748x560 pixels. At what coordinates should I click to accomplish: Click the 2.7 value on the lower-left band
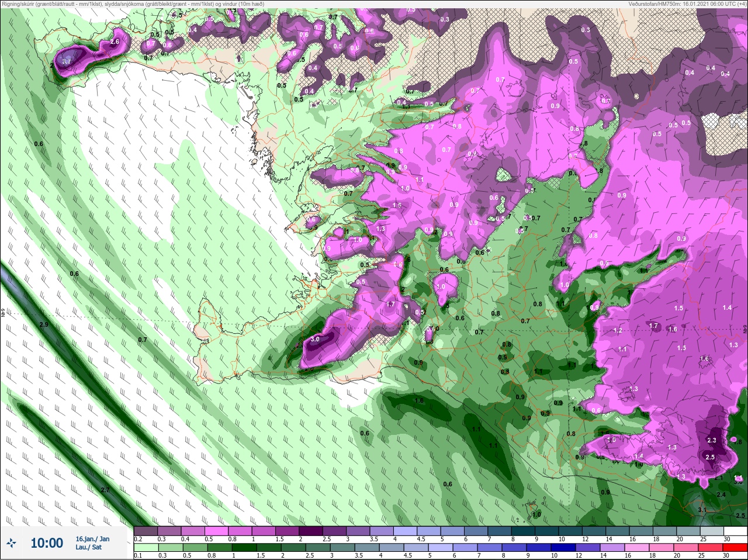pyautogui.click(x=105, y=490)
